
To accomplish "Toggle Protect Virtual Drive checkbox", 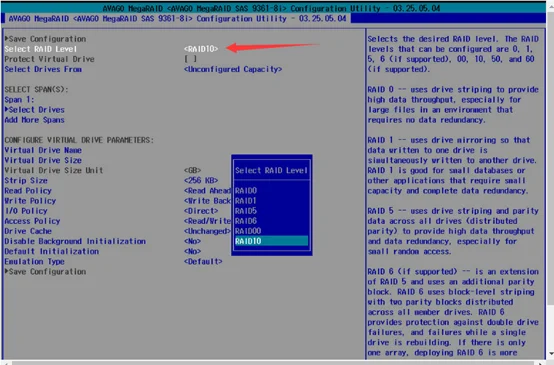I will tap(190, 59).
